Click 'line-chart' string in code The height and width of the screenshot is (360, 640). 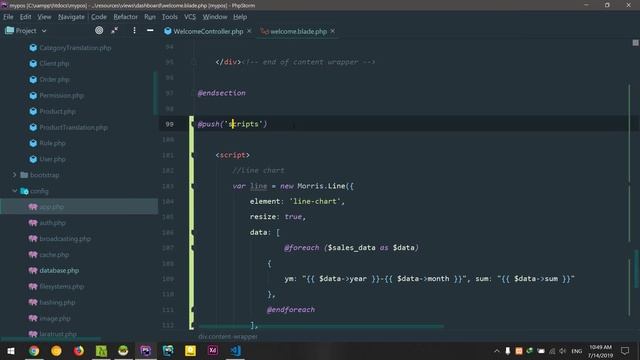click(x=316, y=201)
